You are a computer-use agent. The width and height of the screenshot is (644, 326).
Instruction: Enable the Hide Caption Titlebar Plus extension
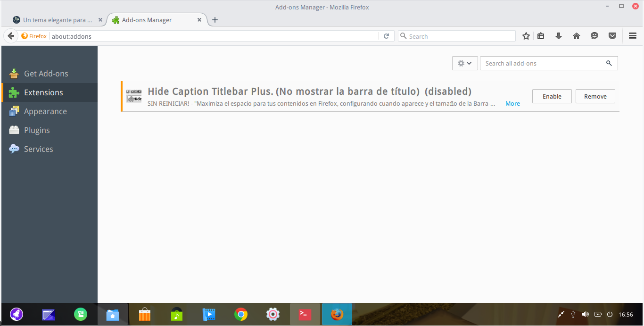pos(552,96)
